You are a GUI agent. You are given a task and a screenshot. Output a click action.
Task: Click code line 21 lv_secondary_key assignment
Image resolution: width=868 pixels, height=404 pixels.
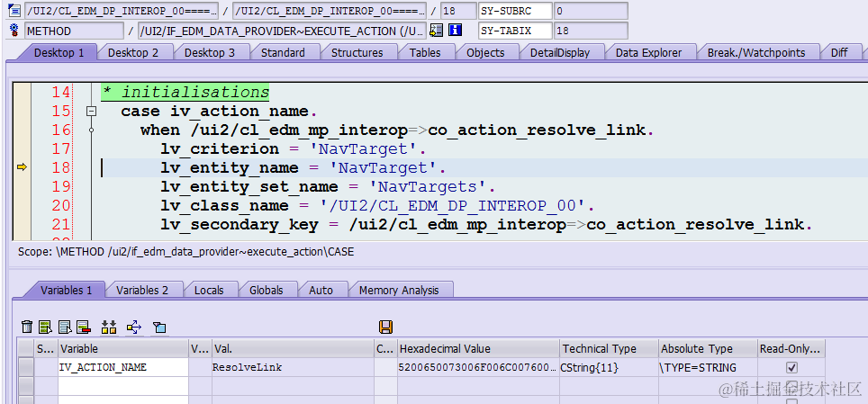point(485,224)
